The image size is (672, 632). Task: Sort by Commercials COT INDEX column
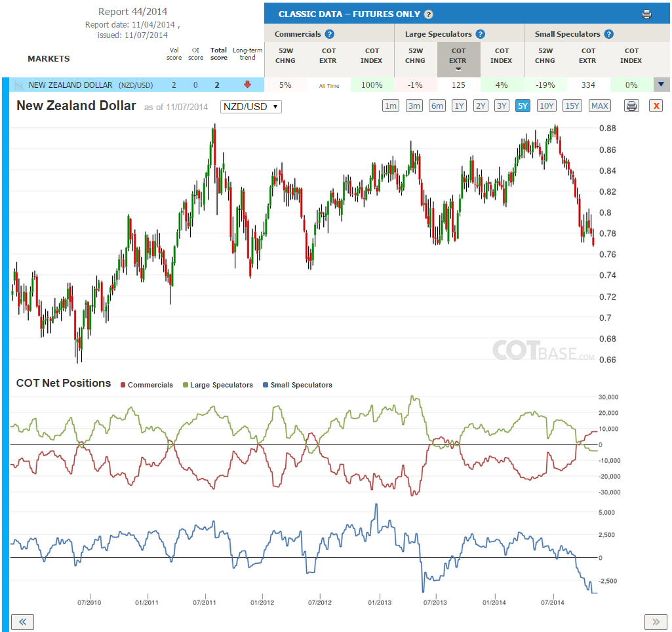[x=372, y=56]
